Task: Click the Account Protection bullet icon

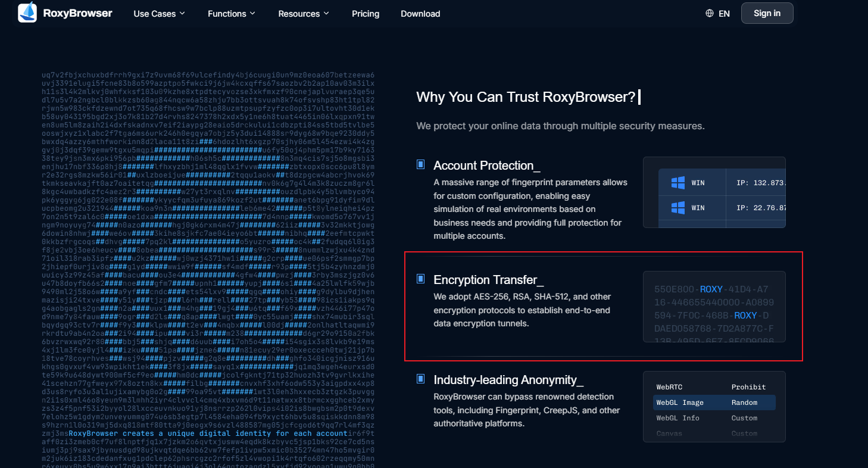Action: [421, 164]
